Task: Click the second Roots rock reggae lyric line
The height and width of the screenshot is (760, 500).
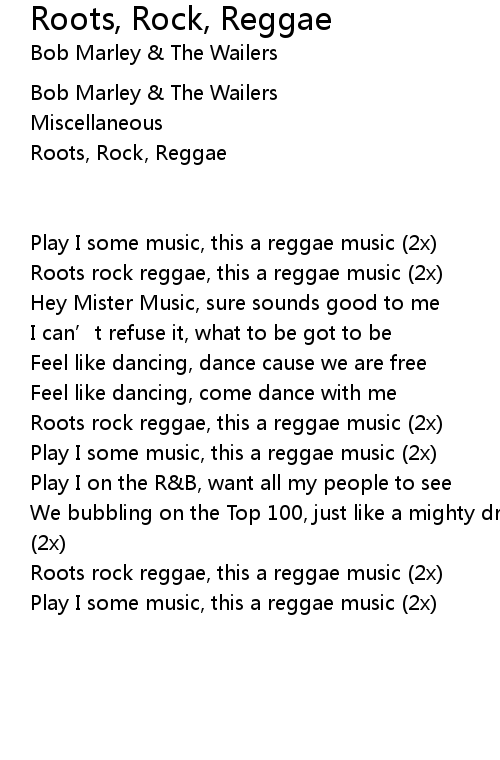Action: (x=236, y=423)
